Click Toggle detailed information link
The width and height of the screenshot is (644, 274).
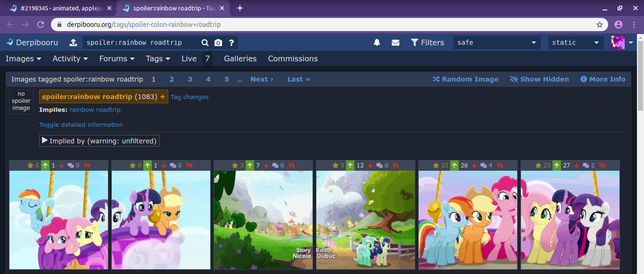81,125
